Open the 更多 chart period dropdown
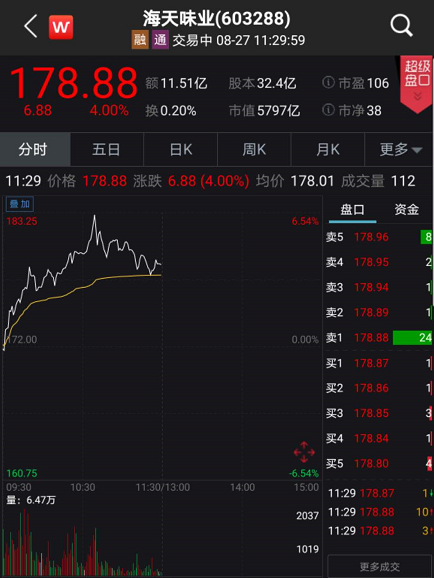The image size is (434, 578). tap(400, 150)
